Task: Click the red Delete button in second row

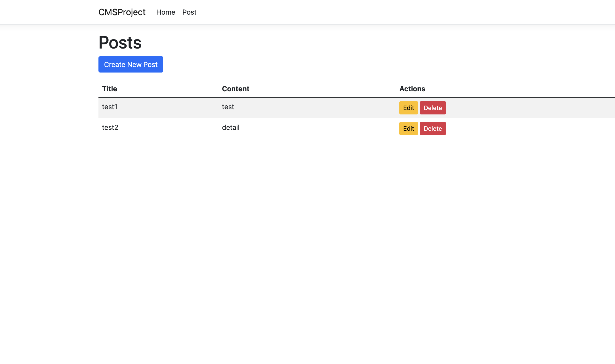Action: 432,129
